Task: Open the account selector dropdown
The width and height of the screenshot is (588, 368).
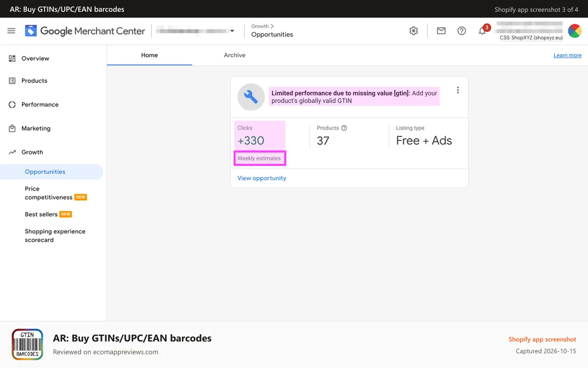Action: (x=196, y=31)
